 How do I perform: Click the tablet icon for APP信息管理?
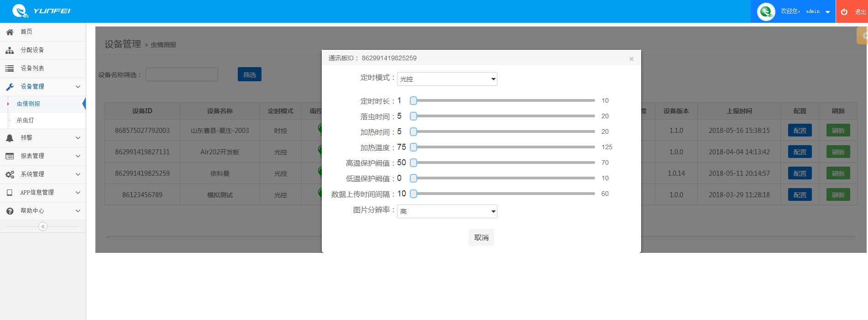[x=10, y=193]
